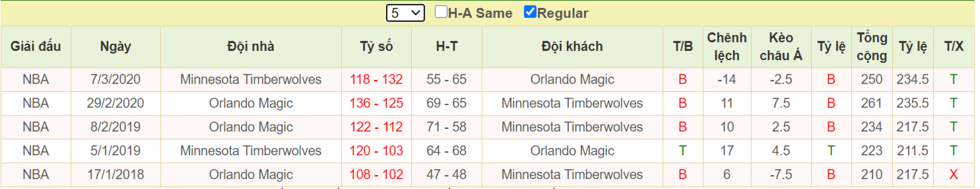
Task: Click the Giải đấu column header
Action: point(36,47)
